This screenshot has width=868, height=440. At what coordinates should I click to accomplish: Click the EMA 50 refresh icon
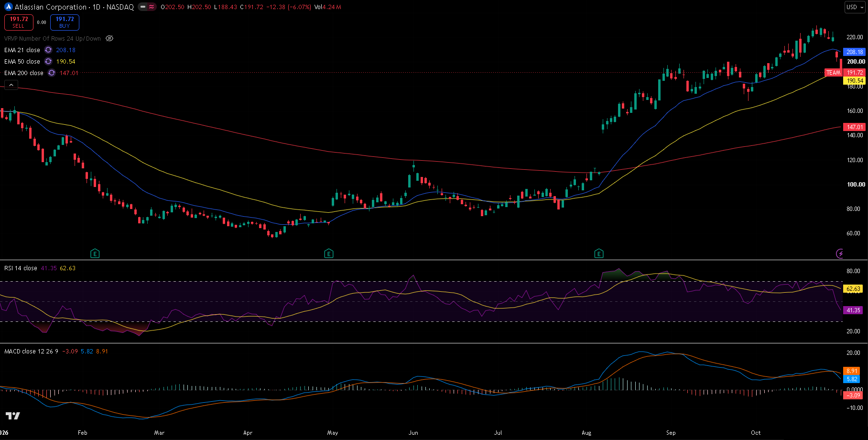48,62
